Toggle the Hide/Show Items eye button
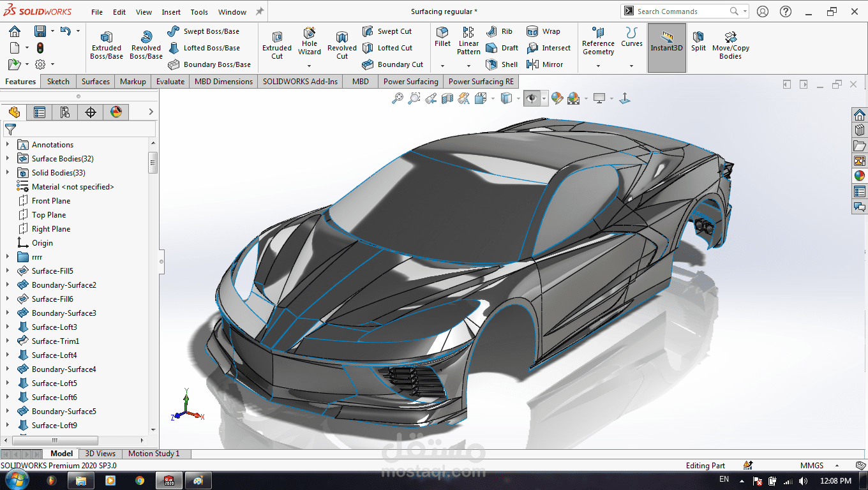This screenshot has height=490, width=868. pos(531,98)
